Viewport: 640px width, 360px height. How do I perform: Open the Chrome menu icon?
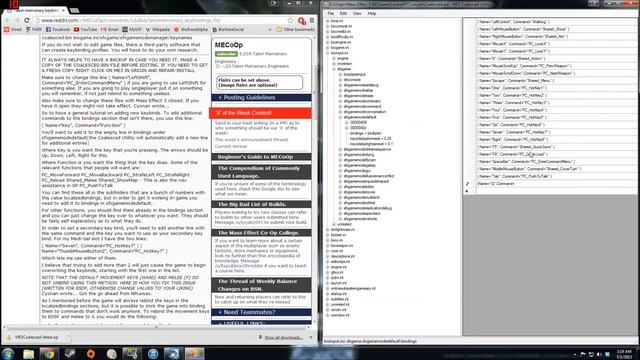(312, 20)
